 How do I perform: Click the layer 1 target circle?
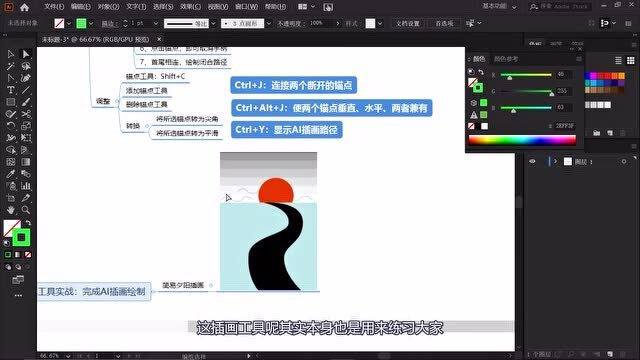click(624, 162)
